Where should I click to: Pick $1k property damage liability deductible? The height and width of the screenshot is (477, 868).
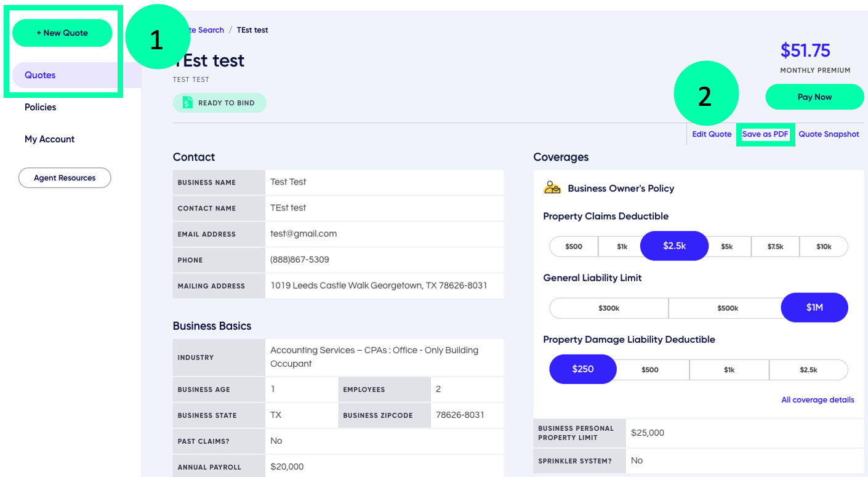coord(729,370)
